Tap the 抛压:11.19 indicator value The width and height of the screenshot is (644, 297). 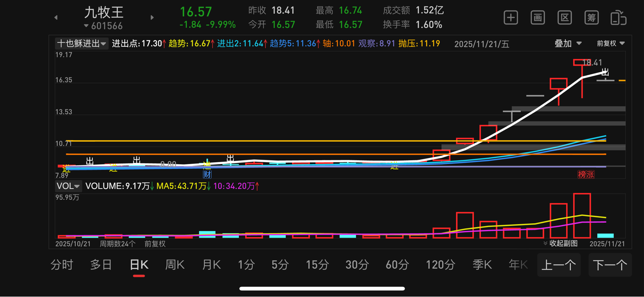pos(419,44)
